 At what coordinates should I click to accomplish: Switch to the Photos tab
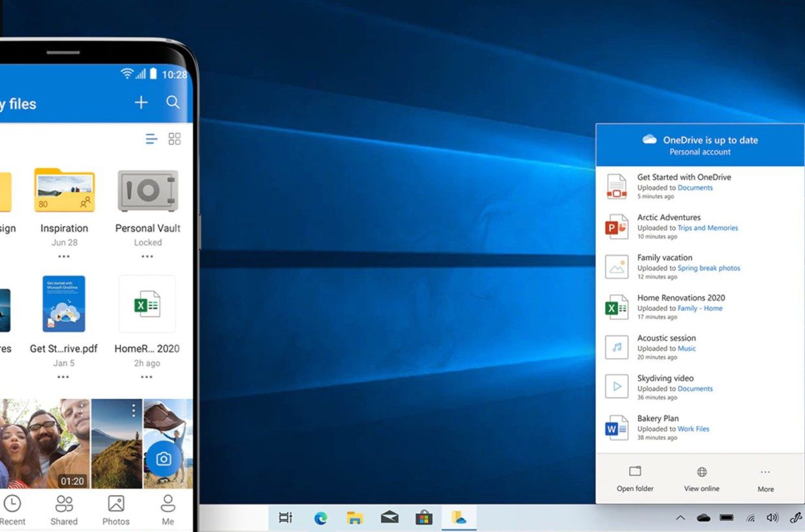pos(116,510)
